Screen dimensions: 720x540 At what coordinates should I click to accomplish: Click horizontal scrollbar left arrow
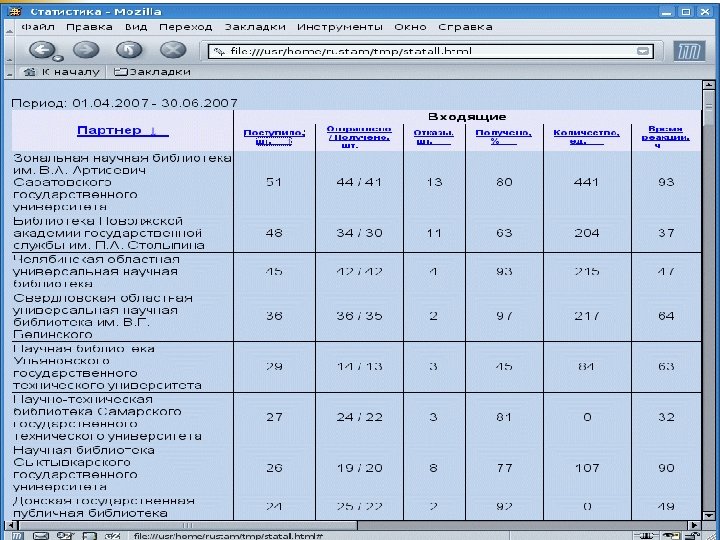(11, 525)
